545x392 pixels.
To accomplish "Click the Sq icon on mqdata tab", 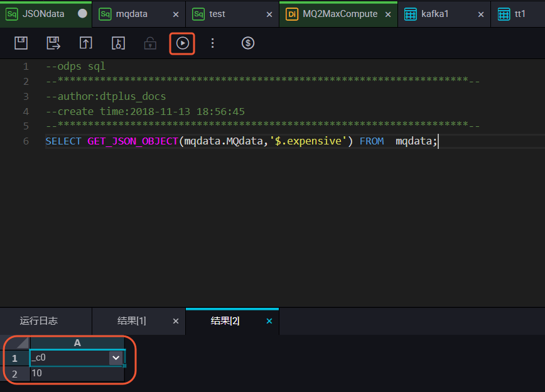I will point(105,14).
